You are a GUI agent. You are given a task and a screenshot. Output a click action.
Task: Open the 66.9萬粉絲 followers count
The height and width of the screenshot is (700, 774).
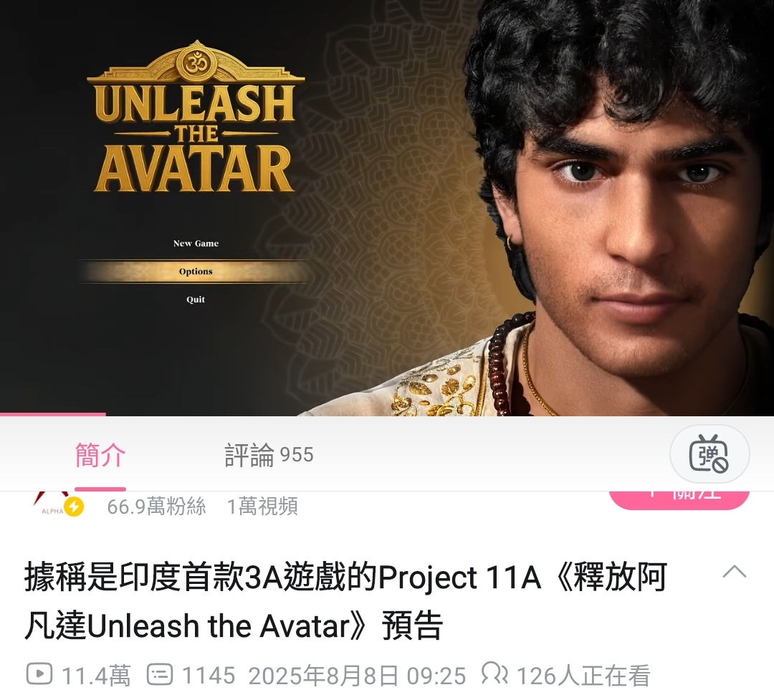click(156, 507)
